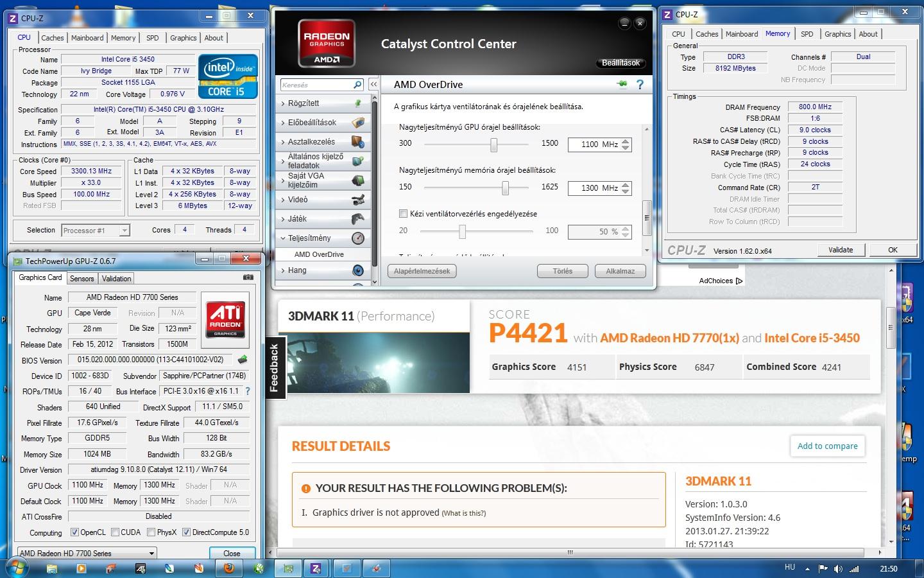Click the Feedback side tab
Image resolution: width=924 pixels, height=578 pixels.
coord(275,368)
